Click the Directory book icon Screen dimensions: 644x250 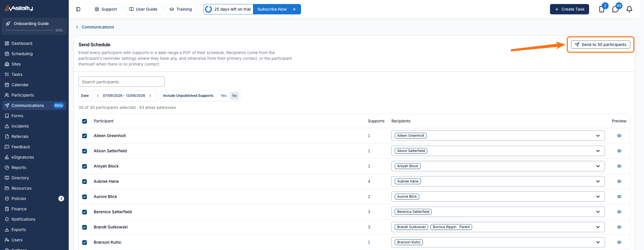click(x=7, y=178)
